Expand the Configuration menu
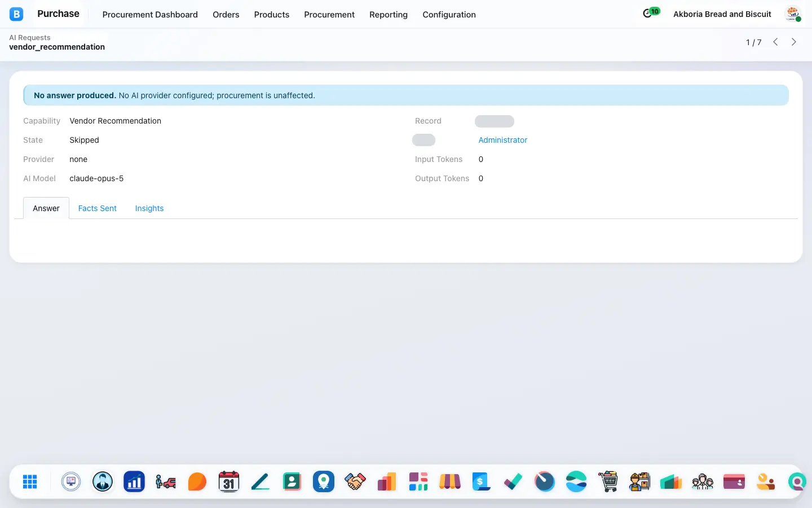812x508 pixels. point(449,15)
